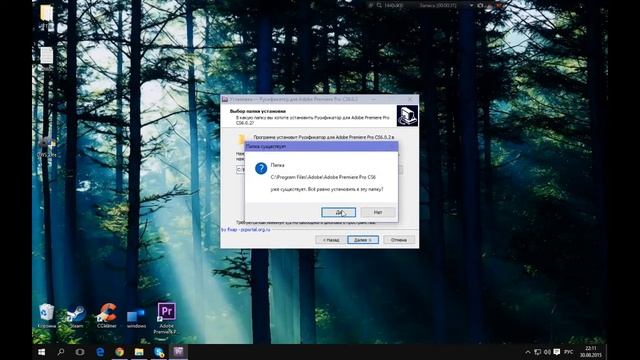Click the camera icon in recorder bar
This screenshot has height=360, width=640.
point(480,5)
